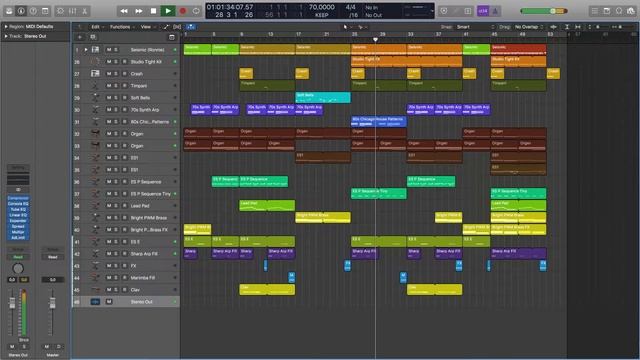Select the Compressor plug-in slot
640x360 pixels.
click(18, 198)
